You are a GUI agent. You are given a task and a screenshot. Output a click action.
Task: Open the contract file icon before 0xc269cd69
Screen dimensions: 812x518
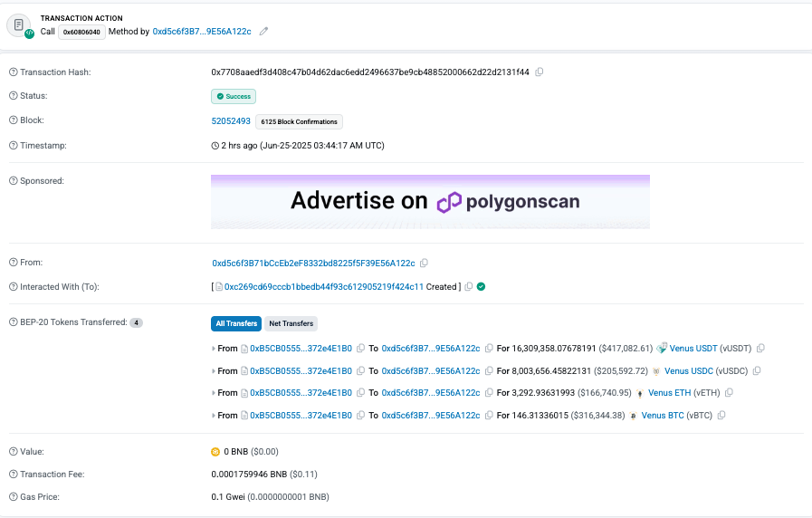coord(218,286)
